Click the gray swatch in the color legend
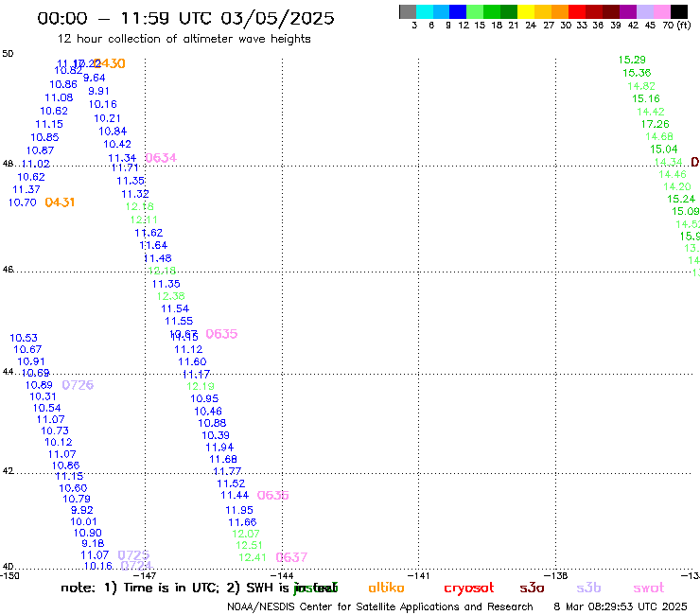The image size is (700, 615). pyautogui.click(x=408, y=12)
